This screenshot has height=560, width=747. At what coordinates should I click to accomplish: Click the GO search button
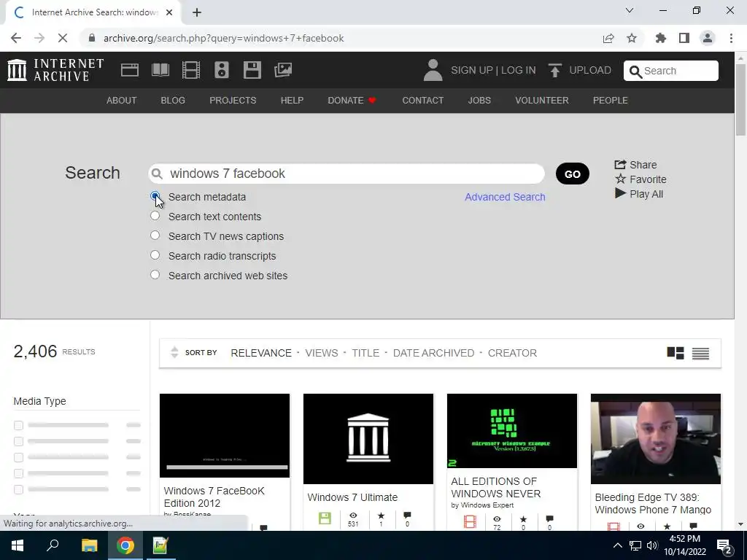tap(572, 174)
